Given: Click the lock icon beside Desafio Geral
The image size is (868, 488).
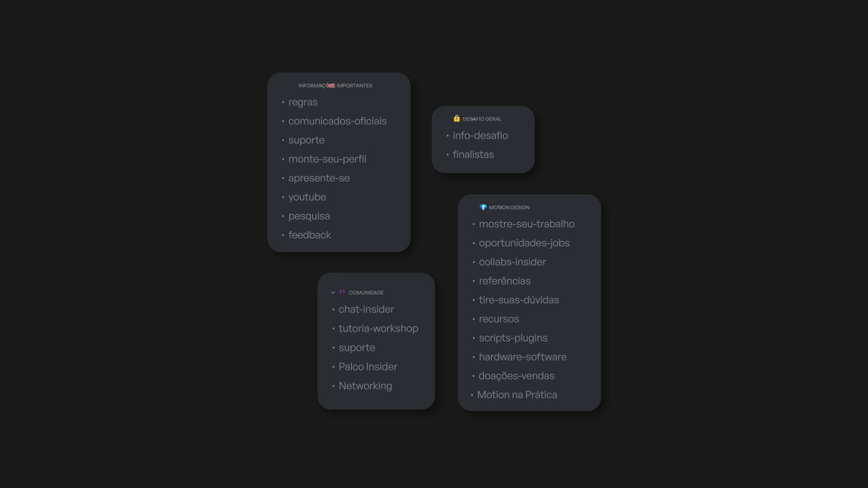Looking at the screenshot, I should (457, 118).
